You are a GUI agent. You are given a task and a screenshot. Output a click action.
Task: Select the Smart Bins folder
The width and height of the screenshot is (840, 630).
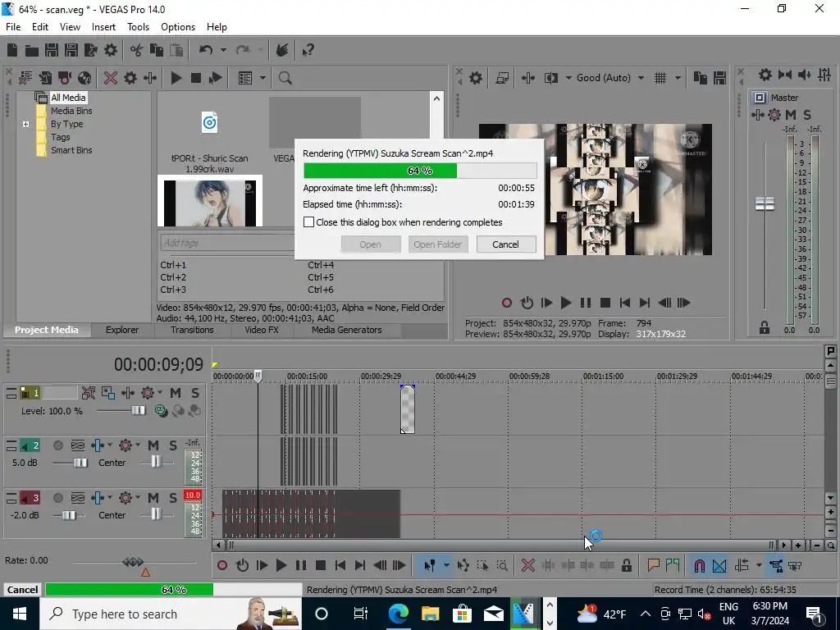[71, 151]
